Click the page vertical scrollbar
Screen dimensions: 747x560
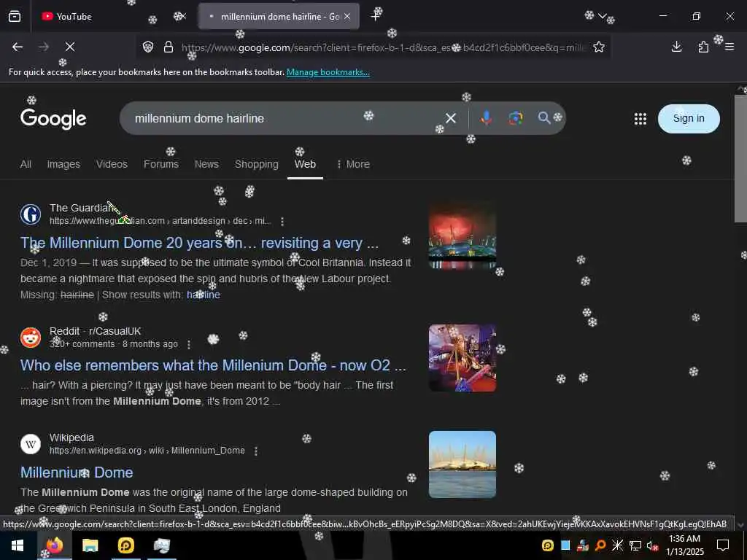740,157
